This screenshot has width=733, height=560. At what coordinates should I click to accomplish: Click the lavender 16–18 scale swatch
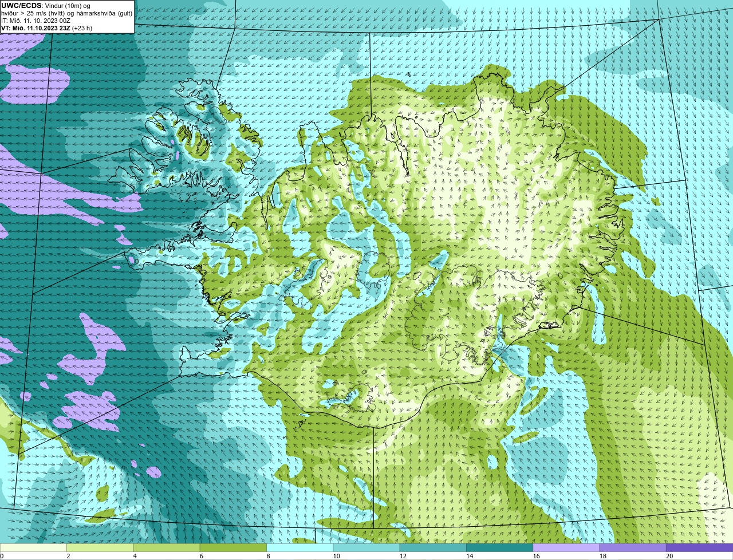[566, 548]
